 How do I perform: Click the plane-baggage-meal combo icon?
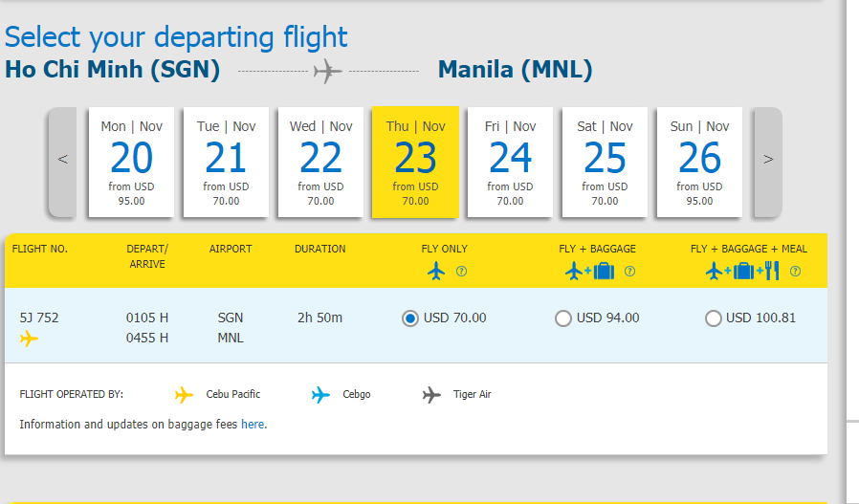pyautogui.click(x=743, y=272)
